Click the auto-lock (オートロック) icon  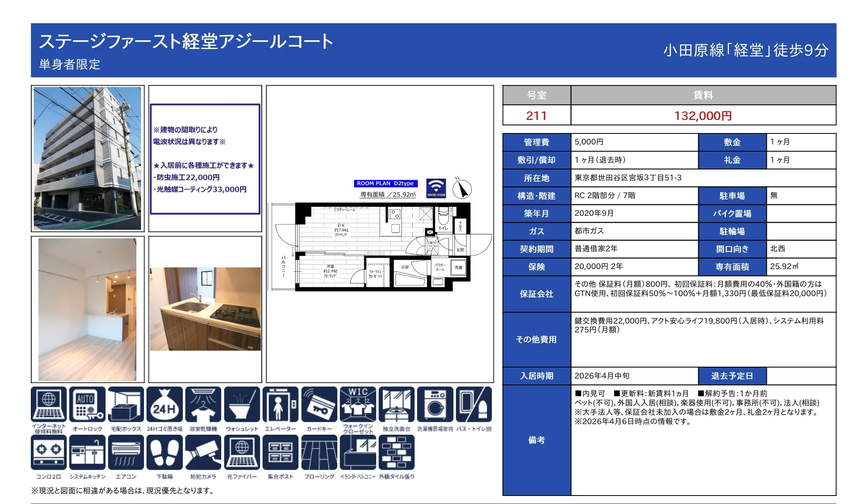pos(87,404)
